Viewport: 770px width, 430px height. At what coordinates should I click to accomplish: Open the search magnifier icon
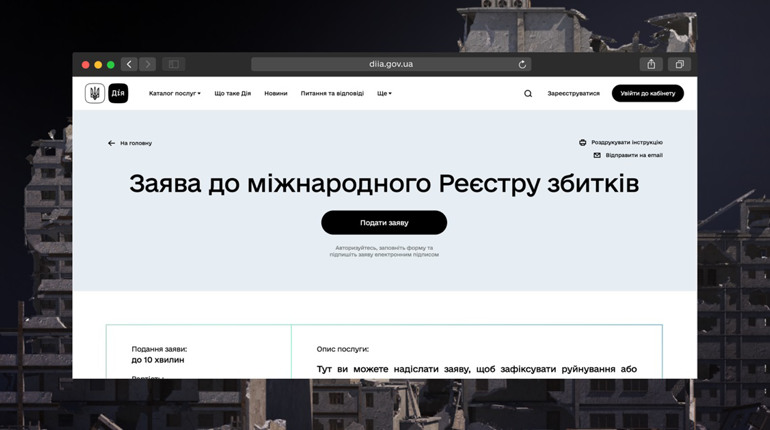528,94
